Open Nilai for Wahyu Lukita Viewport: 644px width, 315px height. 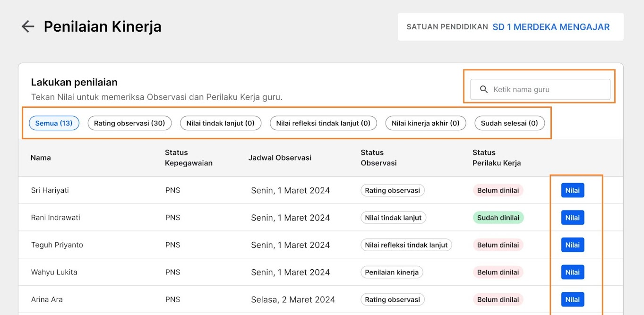pyautogui.click(x=573, y=272)
